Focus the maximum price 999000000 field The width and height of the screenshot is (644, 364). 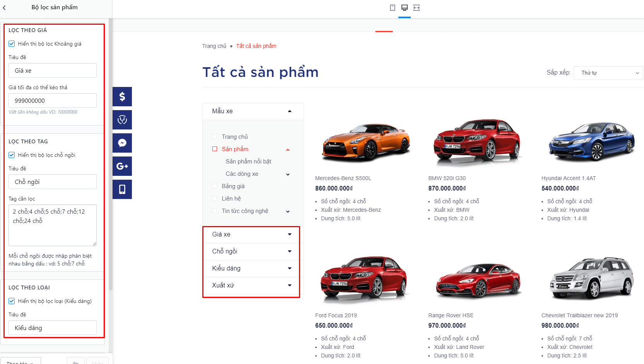(53, 100)
